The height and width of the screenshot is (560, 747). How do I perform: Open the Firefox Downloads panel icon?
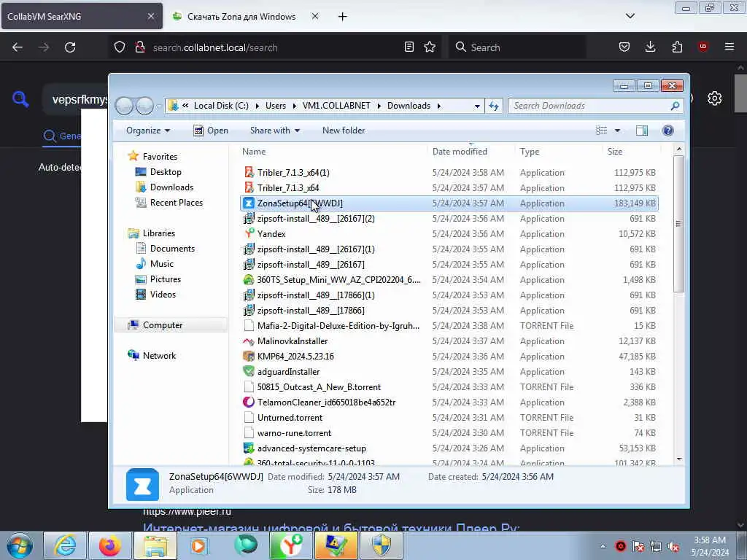point(650,47)
